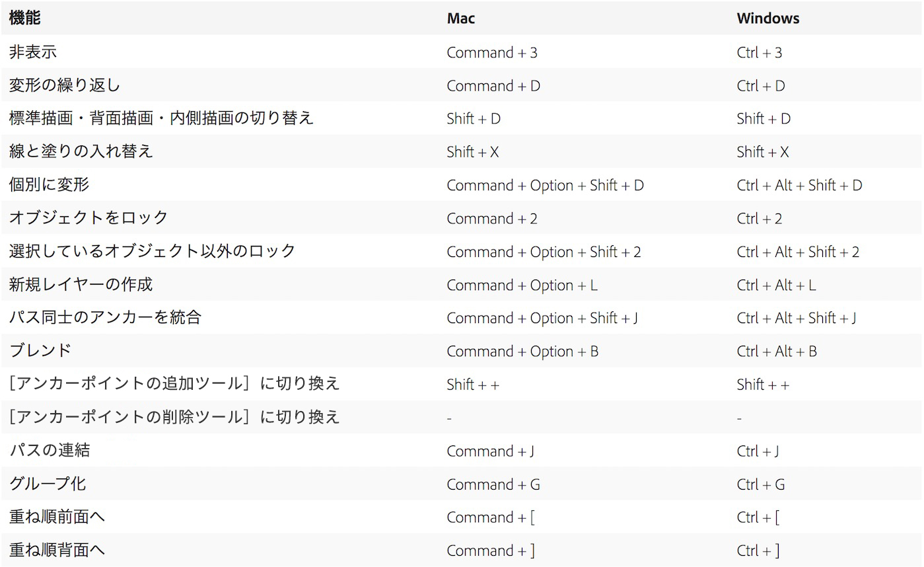Click the 変形の繰り返し function name
This screenshot has height=567, width=924.
tap(65, 85)
